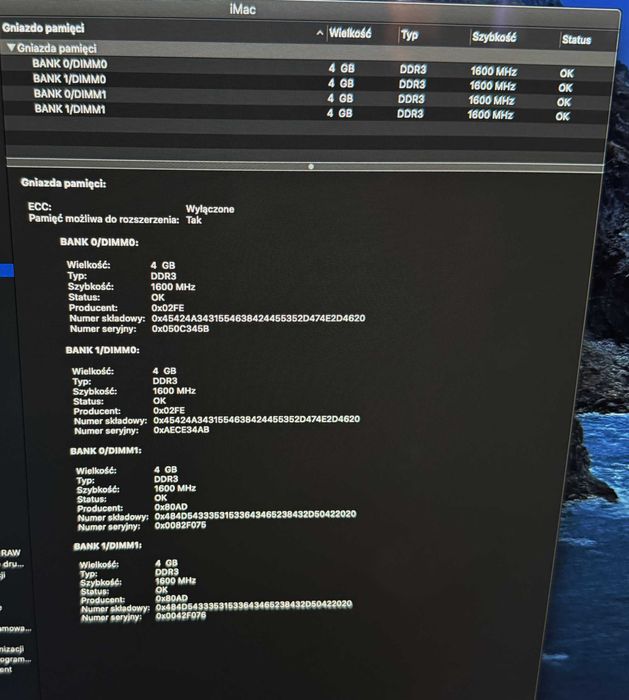
Task: Click the BANK 0/DIMM0: details heading
Action: 99,242
